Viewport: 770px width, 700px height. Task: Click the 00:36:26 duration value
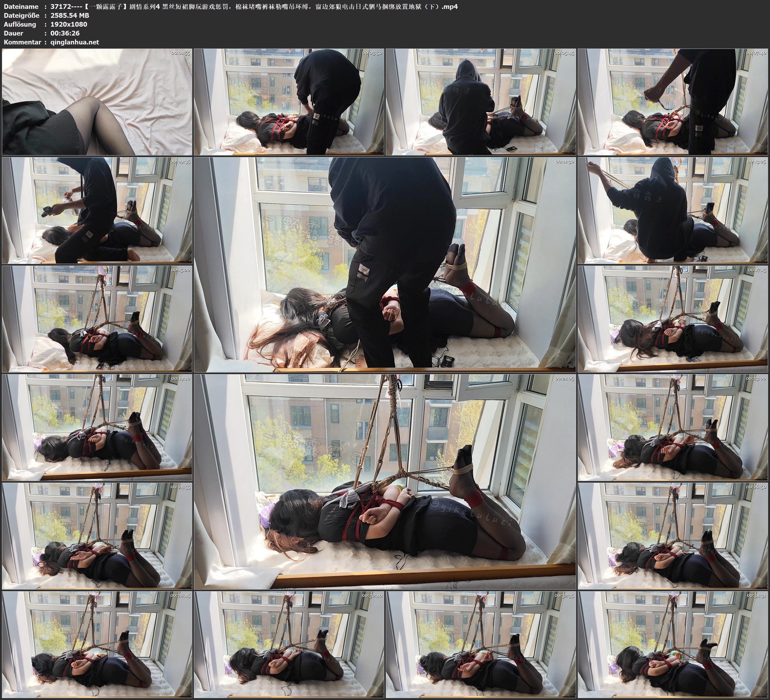click(x=65, y=33)
